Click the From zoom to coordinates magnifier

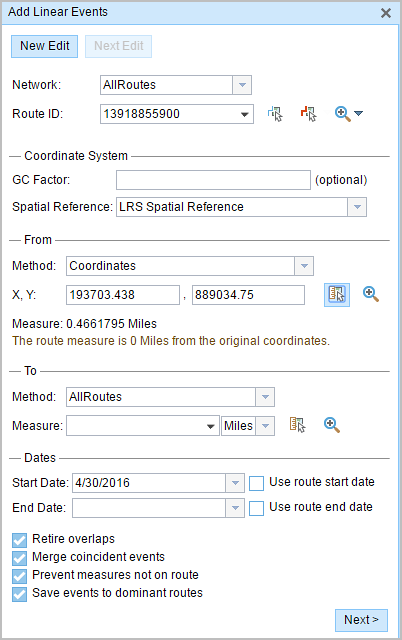[x=371, y=294]
